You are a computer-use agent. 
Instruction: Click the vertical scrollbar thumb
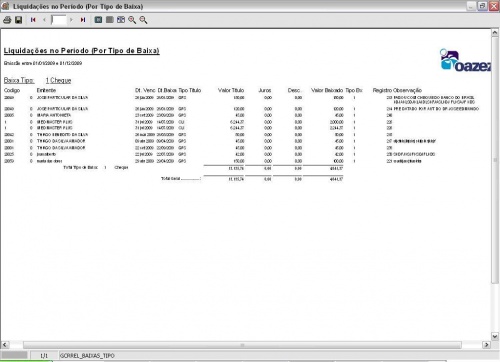(495, 160)
